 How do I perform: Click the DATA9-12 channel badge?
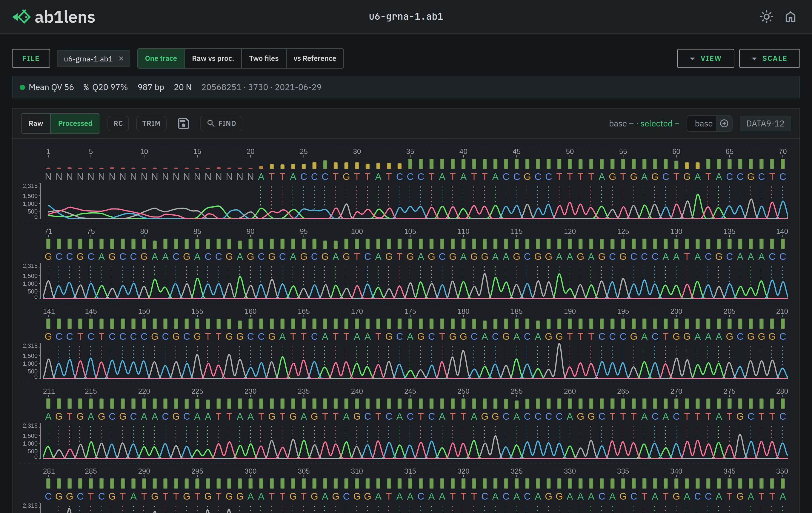pos(765,123)
